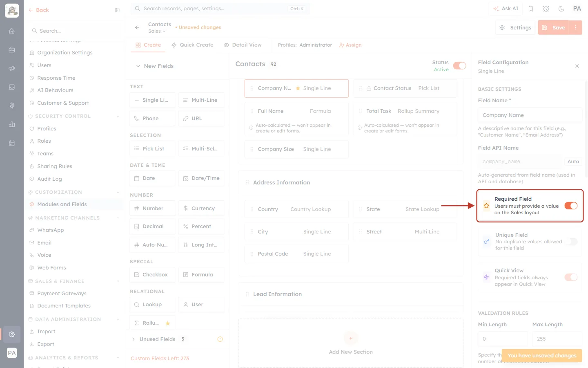Click the Field Name input box
This screenshot has height=368, width=588.
click(x=530, y=115)
